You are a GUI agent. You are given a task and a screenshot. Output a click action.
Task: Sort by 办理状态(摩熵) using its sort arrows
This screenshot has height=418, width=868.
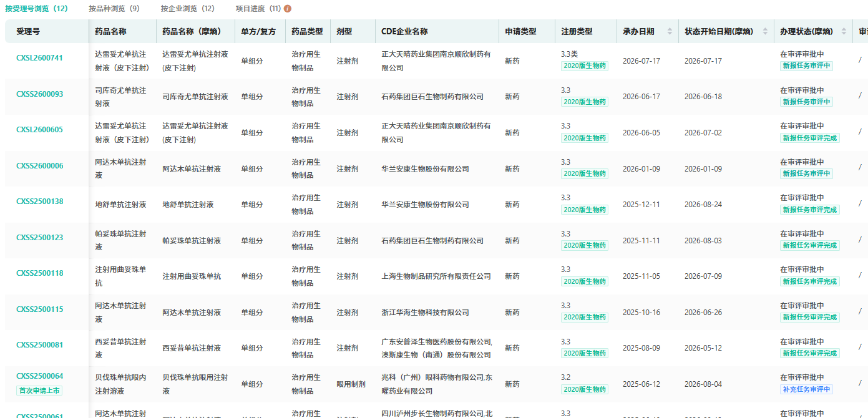coord(844,31)
